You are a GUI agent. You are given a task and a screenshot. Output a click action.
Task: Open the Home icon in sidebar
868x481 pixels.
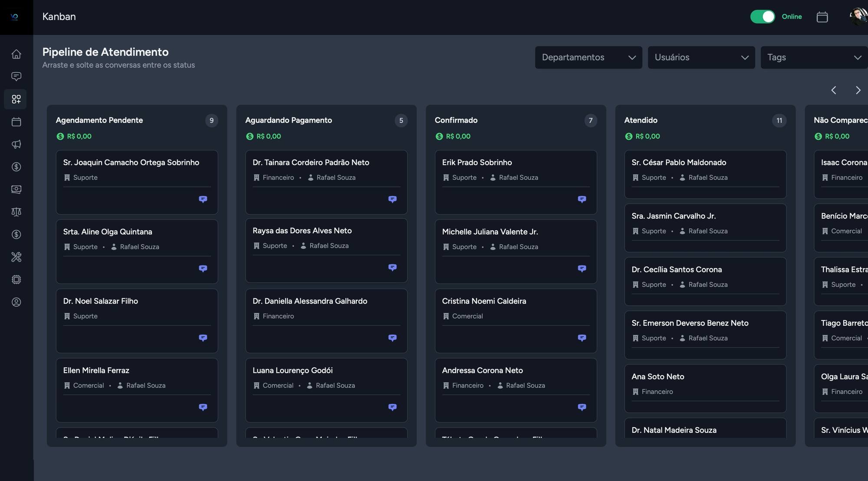click(16, 54)
